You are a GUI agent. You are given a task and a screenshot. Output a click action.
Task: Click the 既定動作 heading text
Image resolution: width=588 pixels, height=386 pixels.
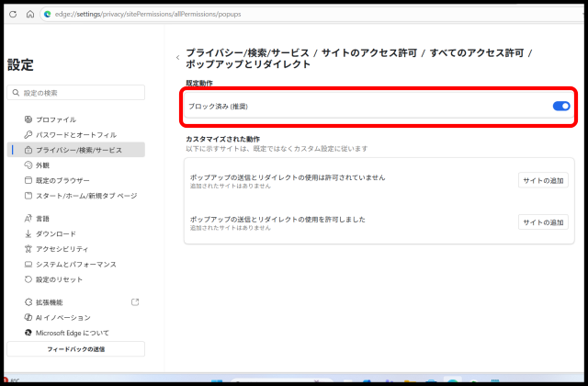[x=199, y=84]
